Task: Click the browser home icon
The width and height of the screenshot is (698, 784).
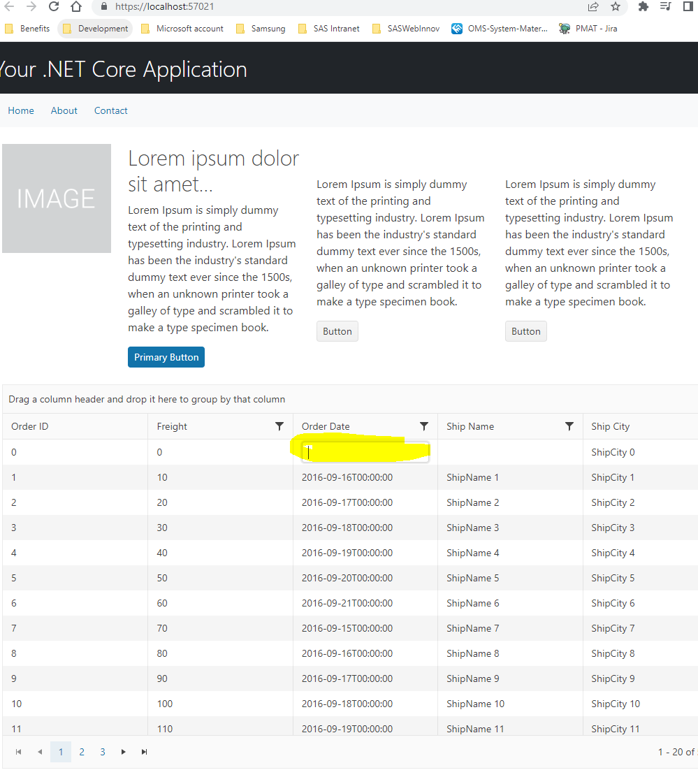Action: click(76, 7)
